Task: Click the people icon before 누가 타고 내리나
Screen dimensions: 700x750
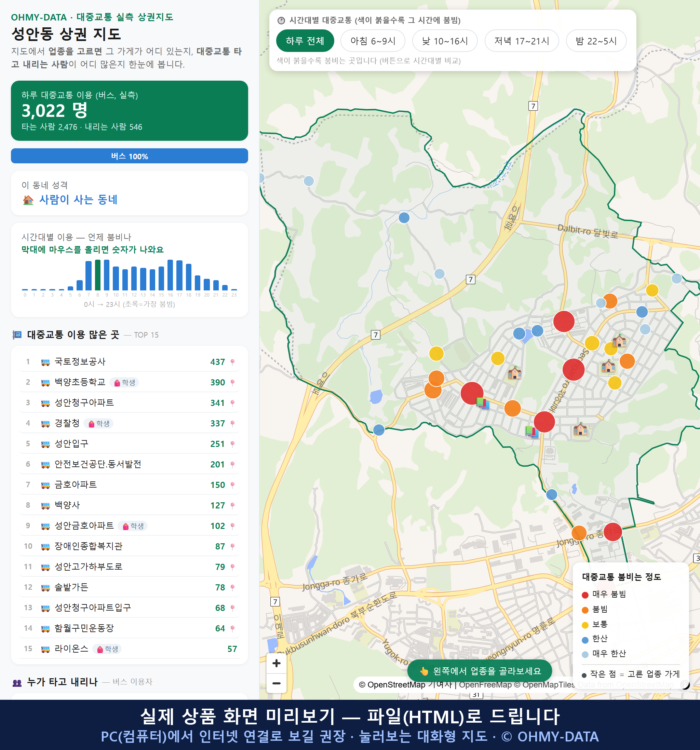Action: tap(17, 682)
